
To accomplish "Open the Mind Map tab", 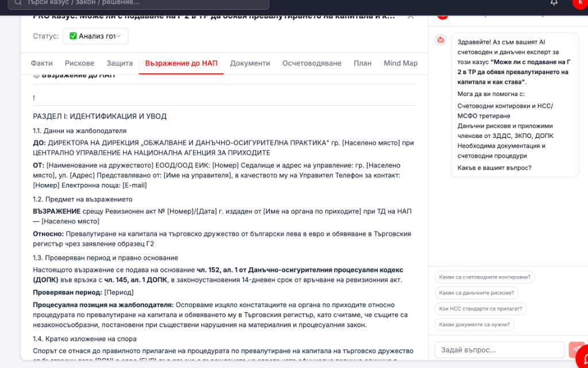I will 400,63.
